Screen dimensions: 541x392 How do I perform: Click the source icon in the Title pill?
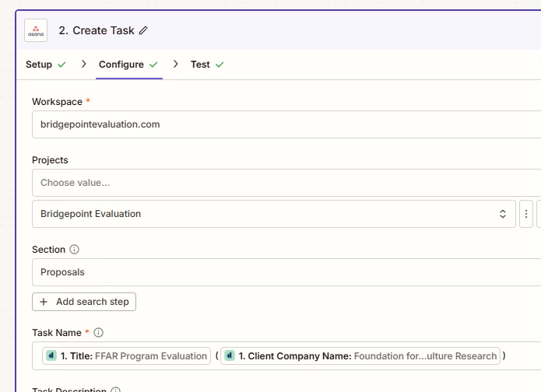tap(51, 355)
